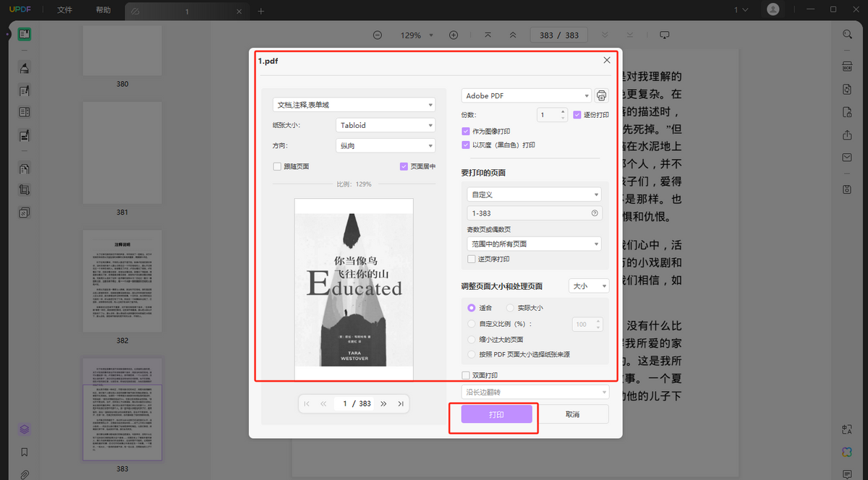Image resolution: width=868 pixels, height=480 pixels.
Task: Open 文档,注释,表单域 content dropdown
Action: 354,105
